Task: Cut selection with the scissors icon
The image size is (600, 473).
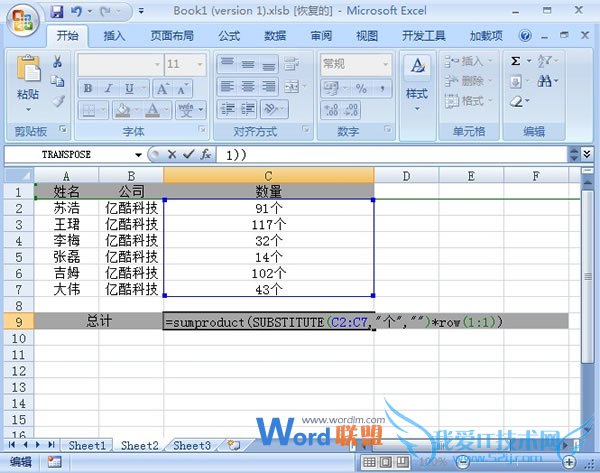Action: tap(57, 62)
